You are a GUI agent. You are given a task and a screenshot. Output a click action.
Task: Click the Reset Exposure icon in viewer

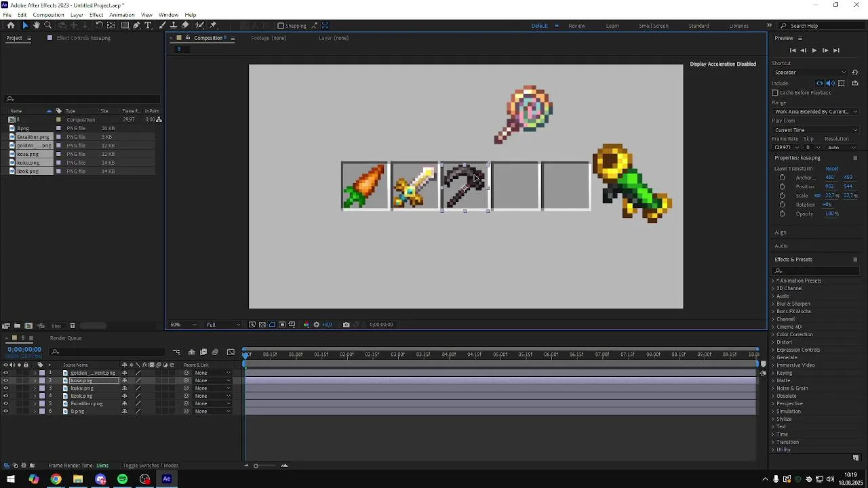pos(316,325)
